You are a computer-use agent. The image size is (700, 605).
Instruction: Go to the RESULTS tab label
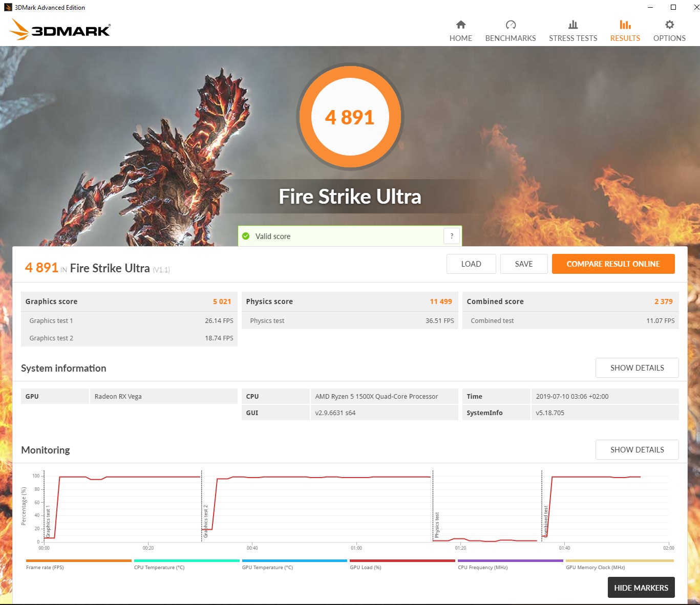tap(625, 38)
